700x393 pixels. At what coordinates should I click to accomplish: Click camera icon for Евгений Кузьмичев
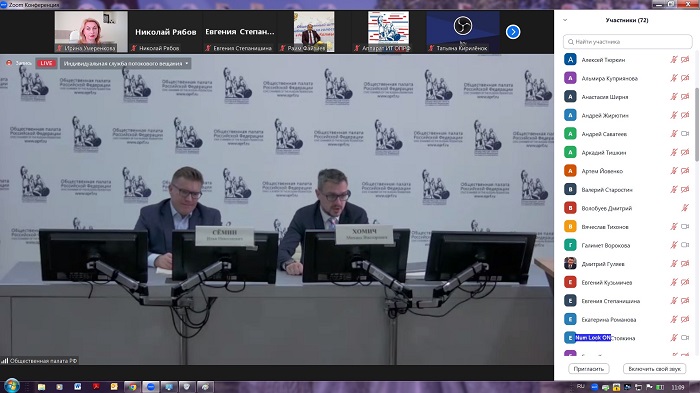(685, 282)
